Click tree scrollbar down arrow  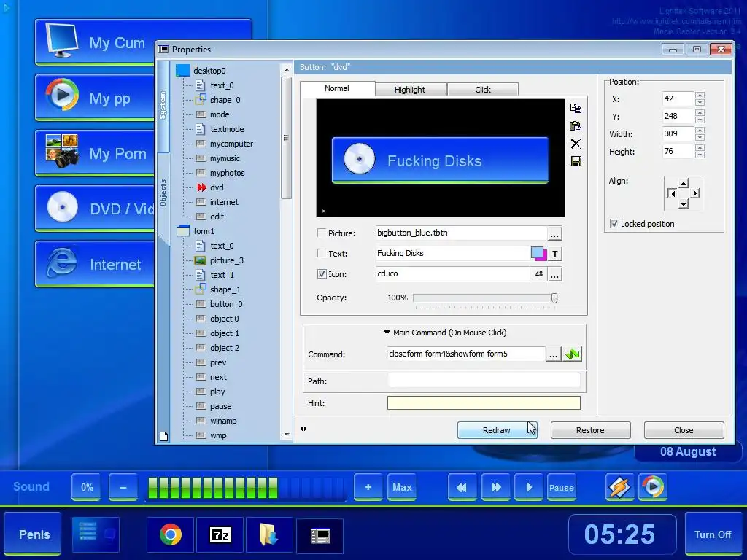pyautogui.click(x=287, y=435)
